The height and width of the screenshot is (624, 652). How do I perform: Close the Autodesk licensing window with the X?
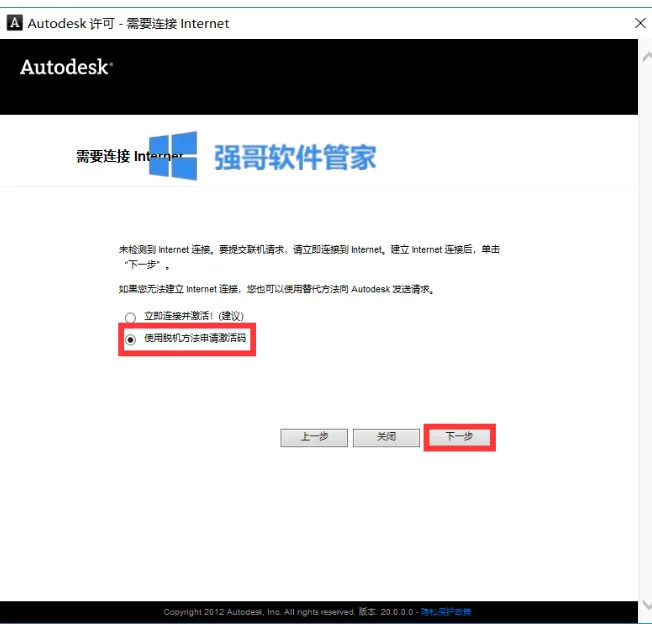[x=640, y=23]
